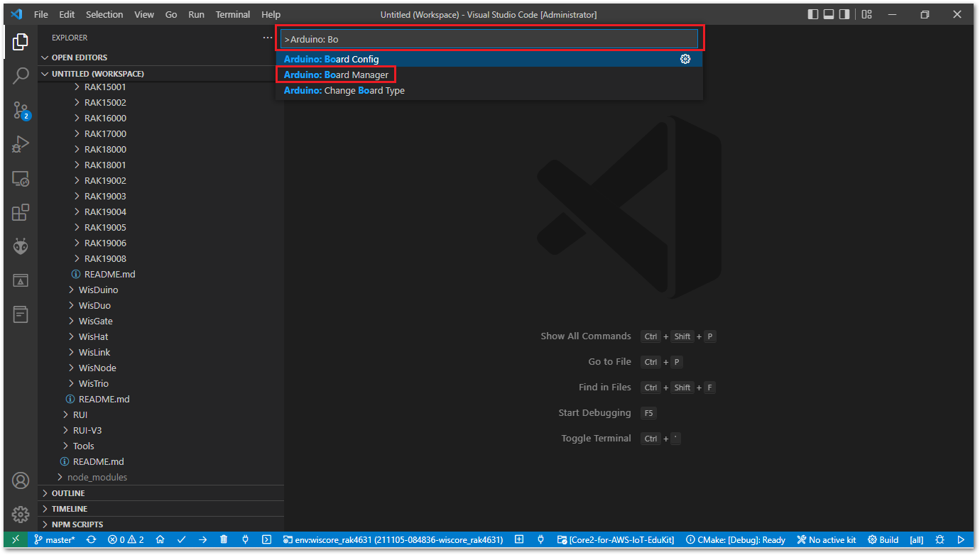
Task: Open the Remote Explorer view
Action: click(21, 178)
